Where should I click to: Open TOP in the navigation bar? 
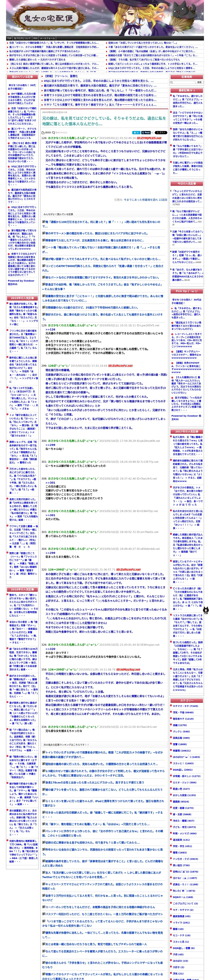pyautogui.click(x=9, y=38)
